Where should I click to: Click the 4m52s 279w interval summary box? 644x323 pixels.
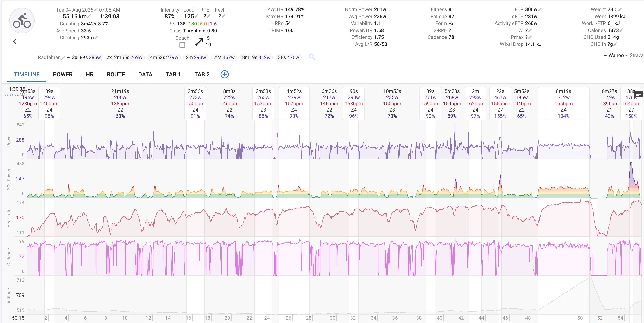pyautogui.click(x=294, y=103)
